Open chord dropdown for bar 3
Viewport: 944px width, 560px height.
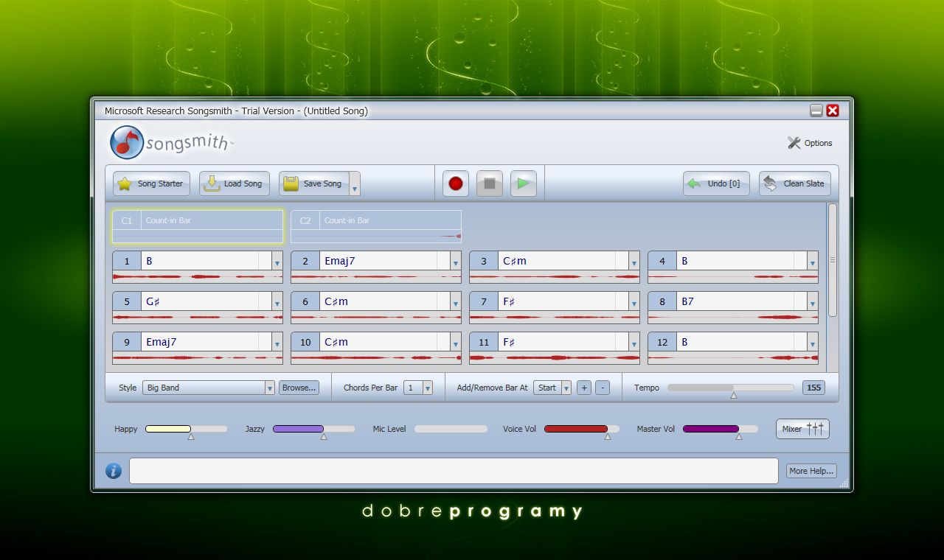[x=634, y=262]
